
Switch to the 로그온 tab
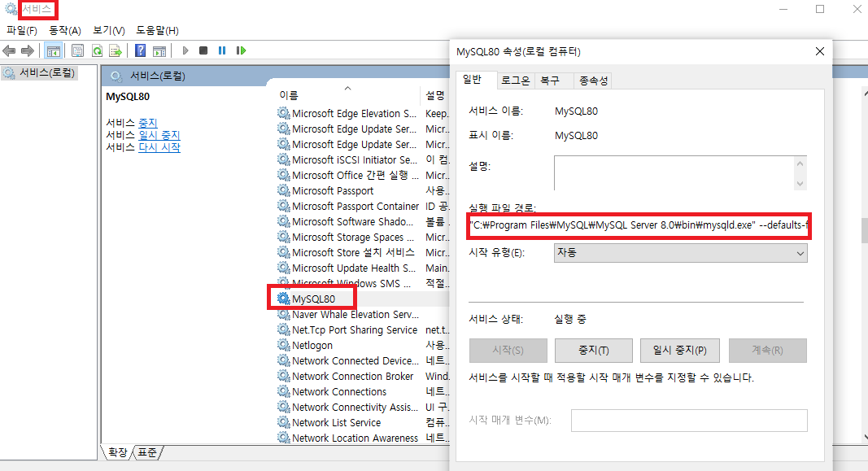(x=516, y=81)
